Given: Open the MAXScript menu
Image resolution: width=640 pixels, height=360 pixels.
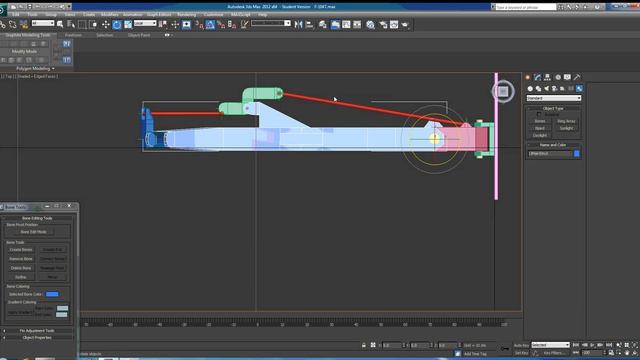Looking at the screenshot, I should (x=240, y=14).
